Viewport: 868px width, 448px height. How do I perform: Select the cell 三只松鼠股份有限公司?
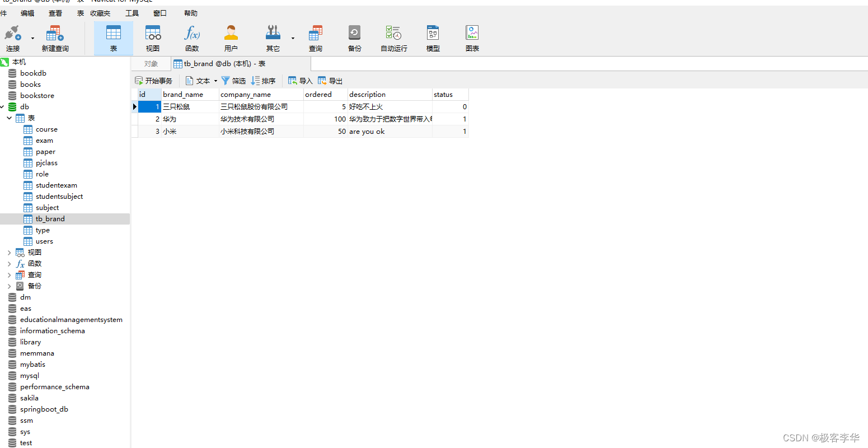[x=261, y=107]
